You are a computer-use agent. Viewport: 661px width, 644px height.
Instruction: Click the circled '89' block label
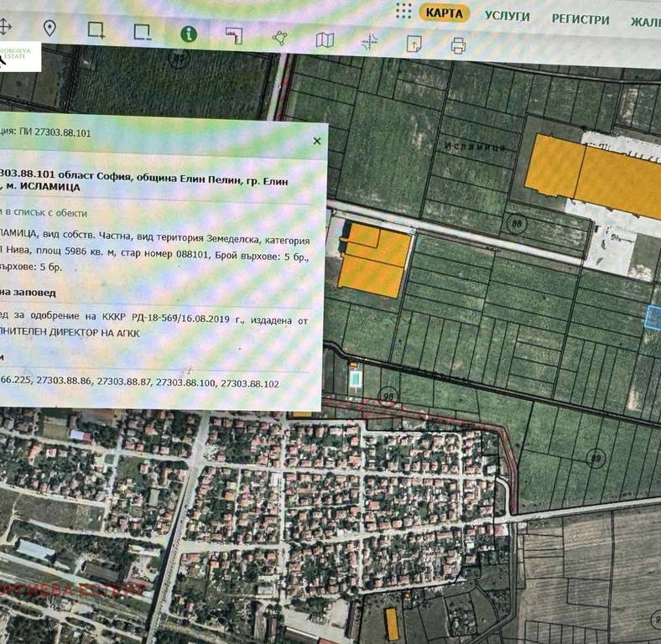596,458
